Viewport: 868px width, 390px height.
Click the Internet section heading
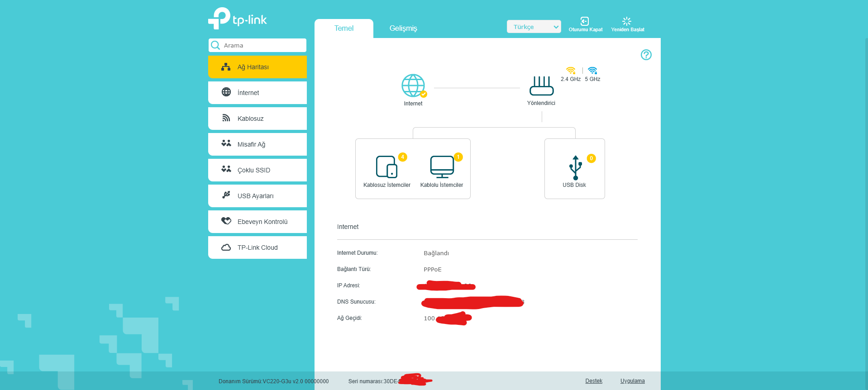[348, 227]
